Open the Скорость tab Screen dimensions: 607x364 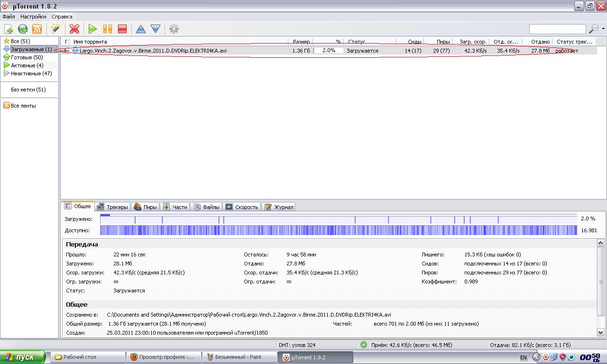tap(242, 207)
